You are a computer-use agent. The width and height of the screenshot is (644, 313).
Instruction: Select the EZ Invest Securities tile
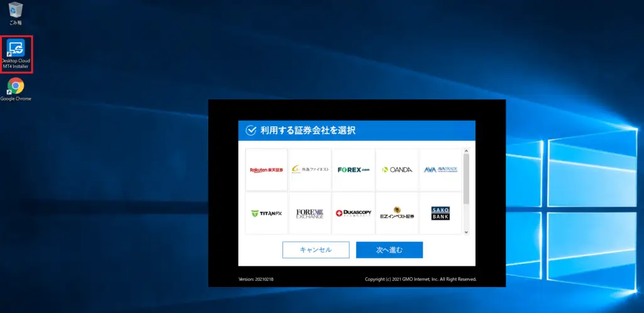[397, 213]
